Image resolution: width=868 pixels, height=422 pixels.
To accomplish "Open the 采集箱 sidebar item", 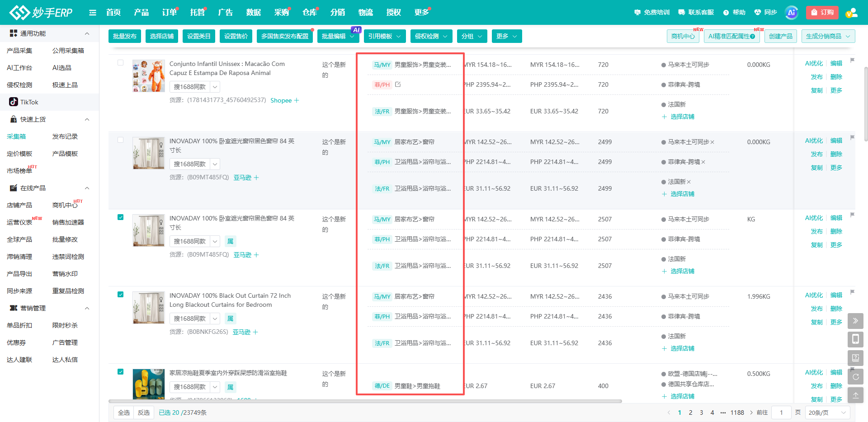I will pos(16,136).
